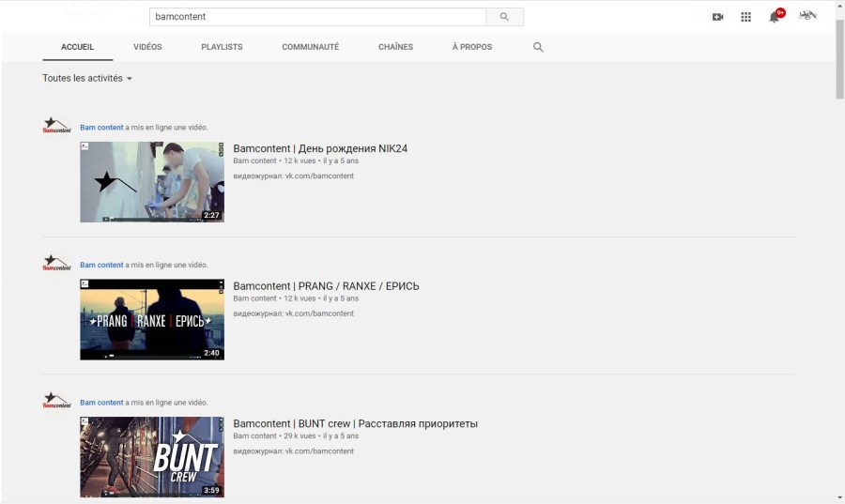This screenshot has width=845, height=504.
Task: Select the CHAÎNES tab
Action: [395, 47]
